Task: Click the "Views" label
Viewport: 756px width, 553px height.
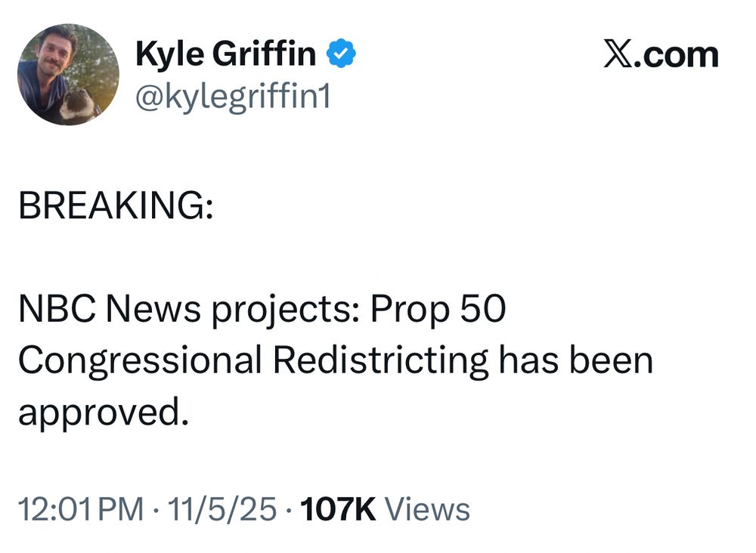Action: [427, 509]
